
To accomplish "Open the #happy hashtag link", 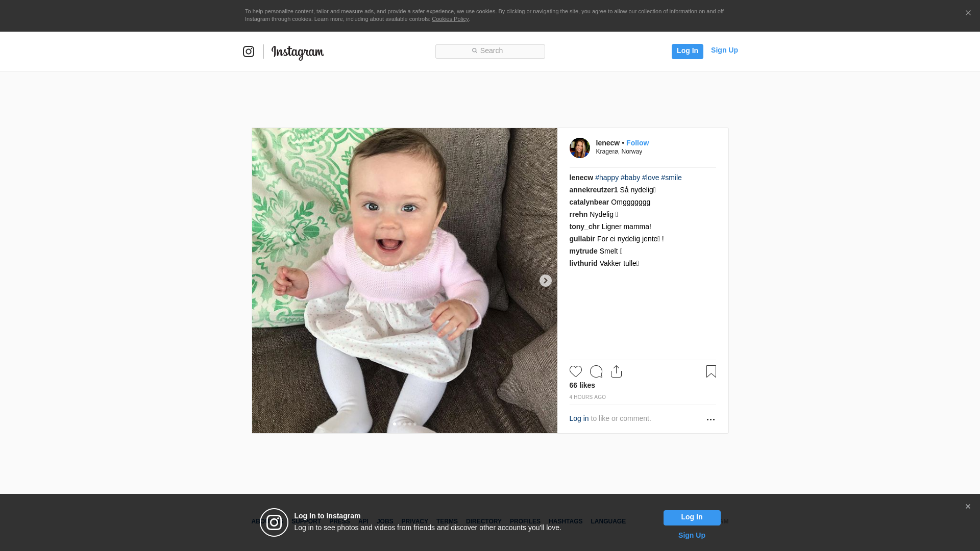I will (606, 178).
